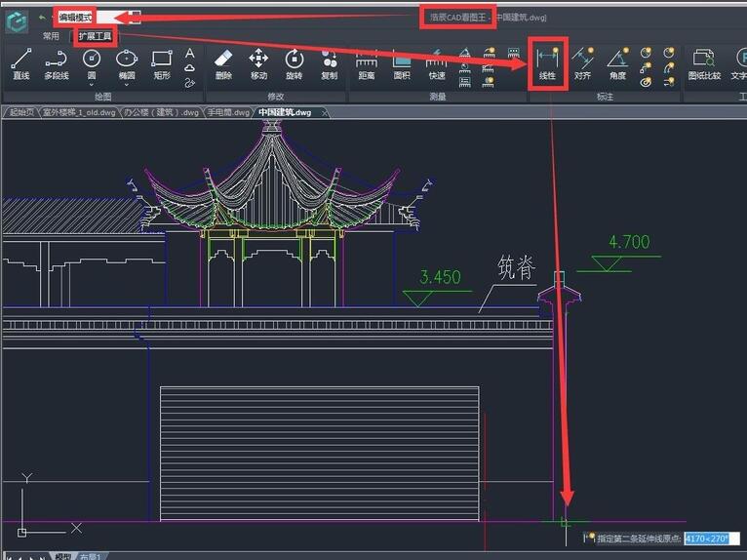Select the 多段线 (Polyline) tool
Image resolution: width=747 pixels, height=560 pixels.
tap(56, 63)
